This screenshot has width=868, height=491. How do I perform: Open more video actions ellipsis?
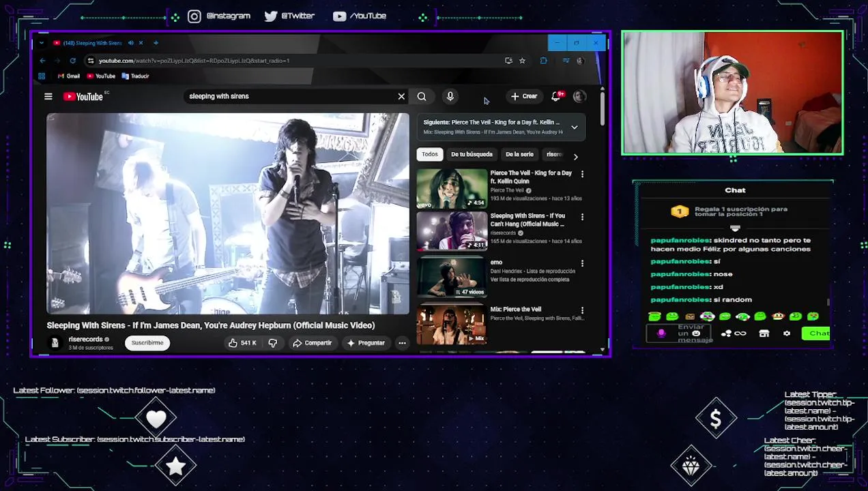[402, 343]
